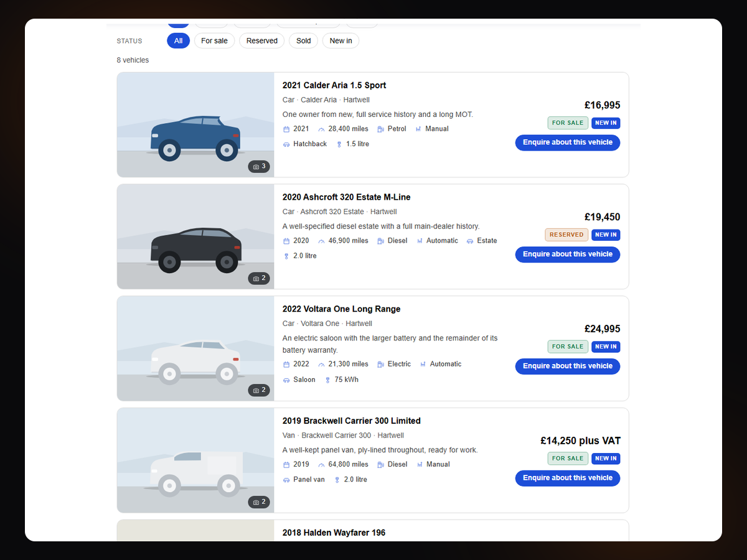This screenshot has height=560, width=747.
Task: Click the calendar icon beside 2022
Action: [x=286, y=365]
